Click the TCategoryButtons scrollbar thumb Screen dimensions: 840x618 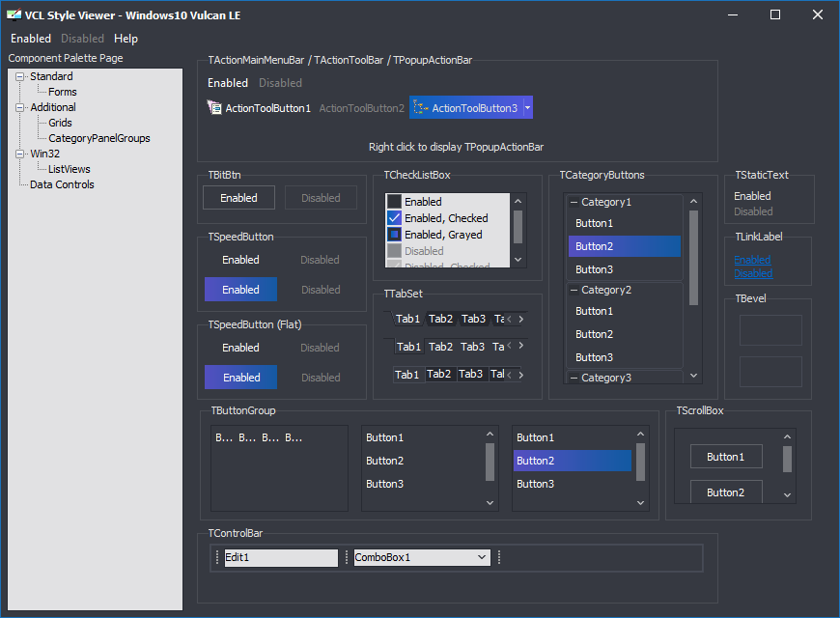click(x=694, y=258)
